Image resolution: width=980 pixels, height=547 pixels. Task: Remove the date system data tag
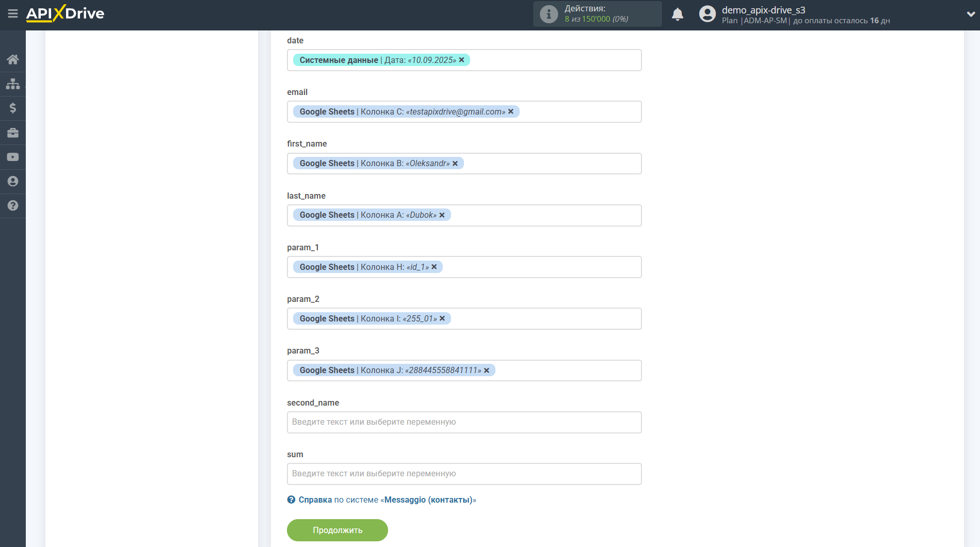coord(462,60)
